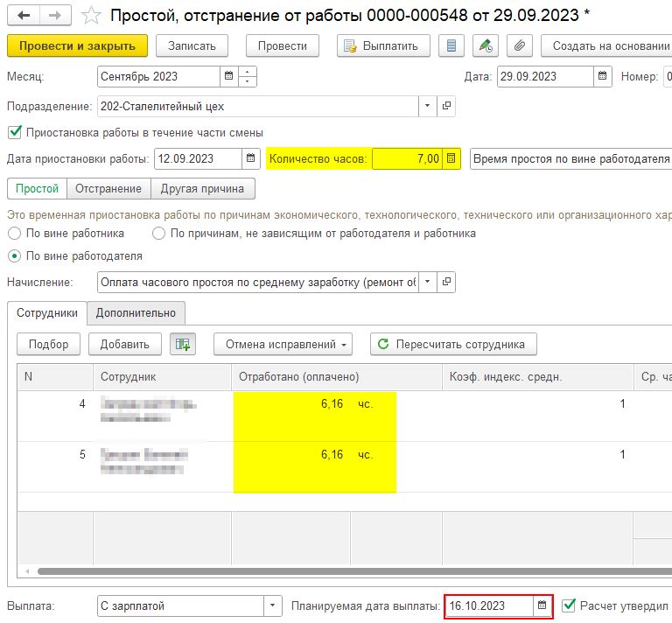
Task: Select По вине работодателя radio option
Action: pos(15,256)
